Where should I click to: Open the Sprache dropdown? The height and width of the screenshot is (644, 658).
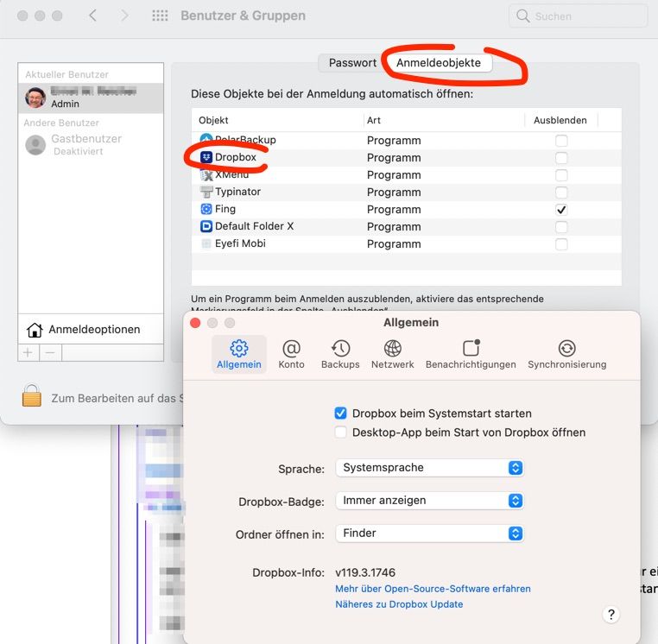(429, 468)
